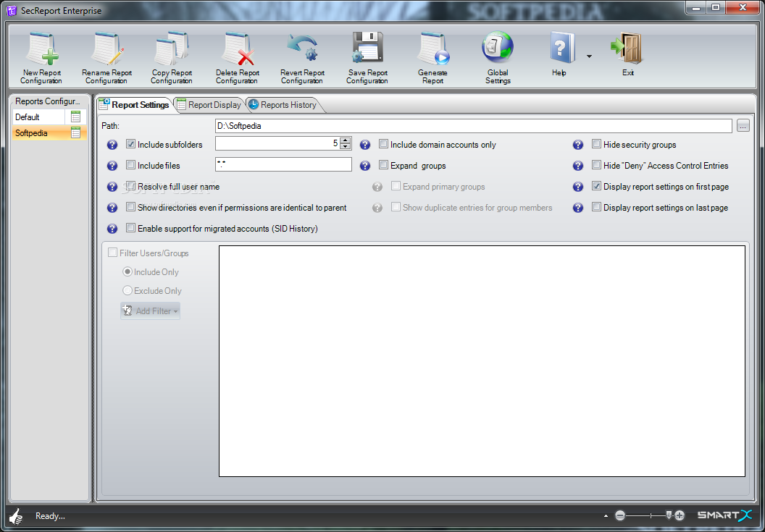Open help for Resolve full user name
This screenshot has width=765, height=532.
click(112, 187)
